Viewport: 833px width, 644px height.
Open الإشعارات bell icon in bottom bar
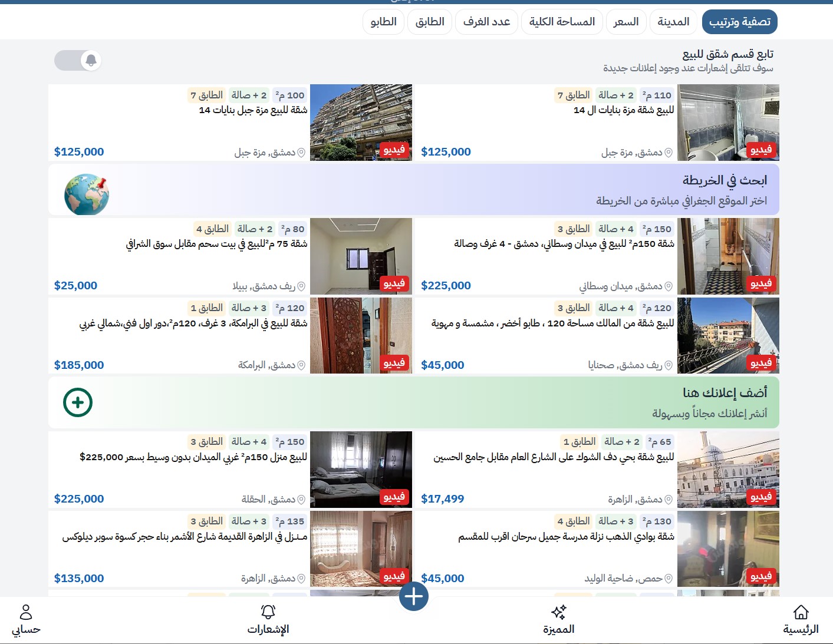(x=268, y=612)
